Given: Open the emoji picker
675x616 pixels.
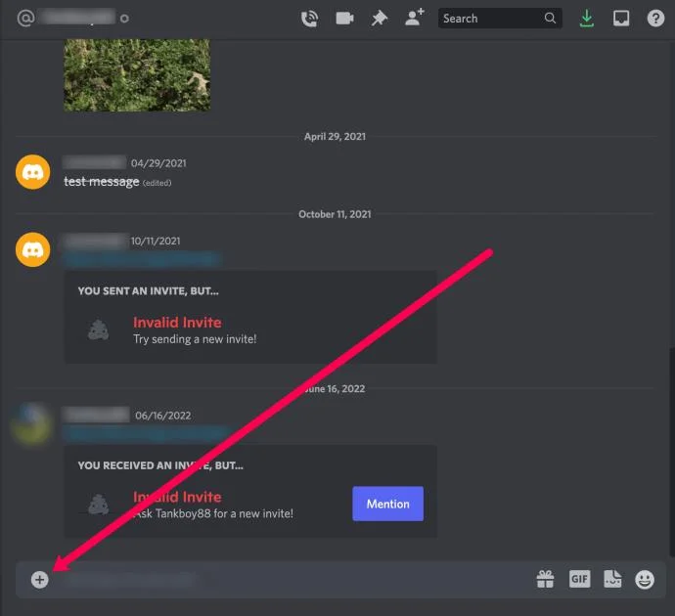Looking at the screenshot, I should pos(645,579).
